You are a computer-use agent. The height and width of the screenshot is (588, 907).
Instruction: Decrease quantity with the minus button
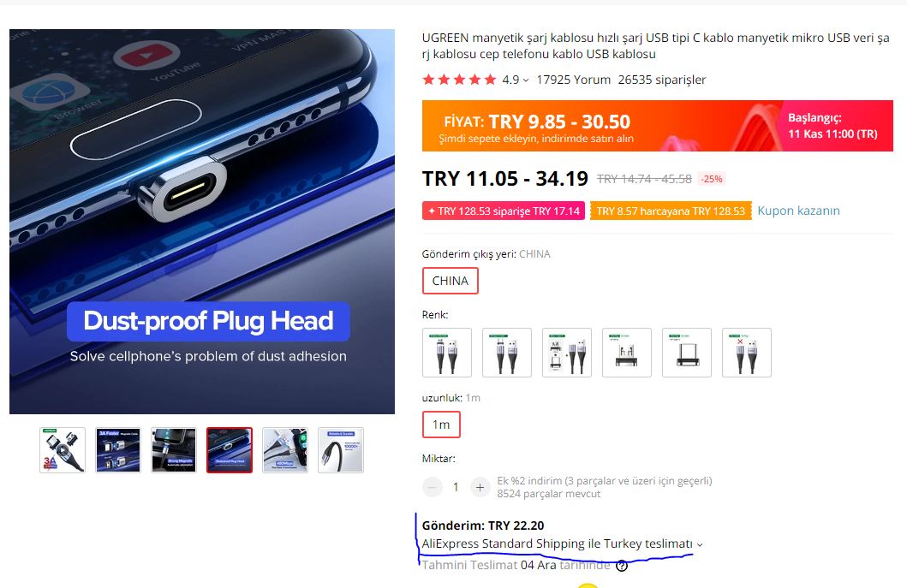(433, 487)
